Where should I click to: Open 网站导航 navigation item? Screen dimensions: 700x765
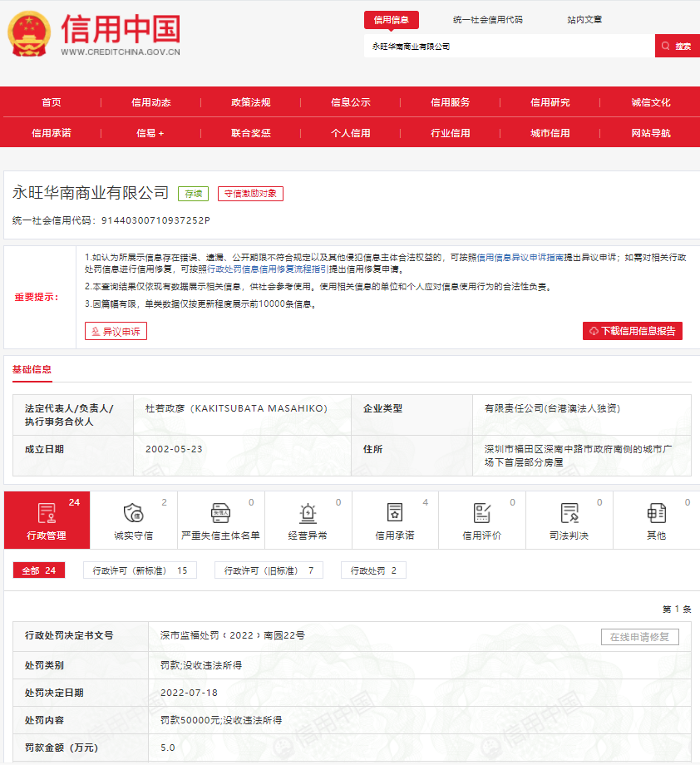tap(651, 133)
